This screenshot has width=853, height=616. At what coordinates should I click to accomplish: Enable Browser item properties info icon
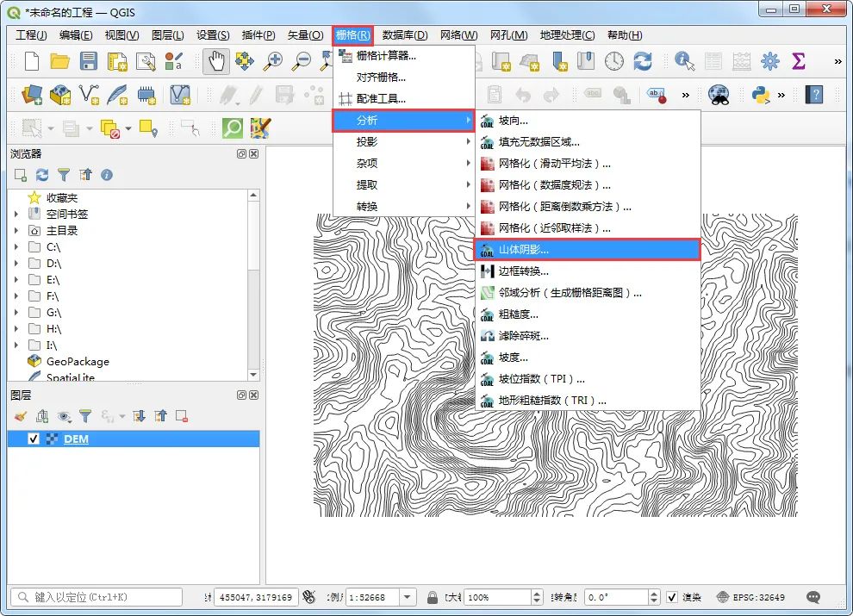[x=107, y=175]
